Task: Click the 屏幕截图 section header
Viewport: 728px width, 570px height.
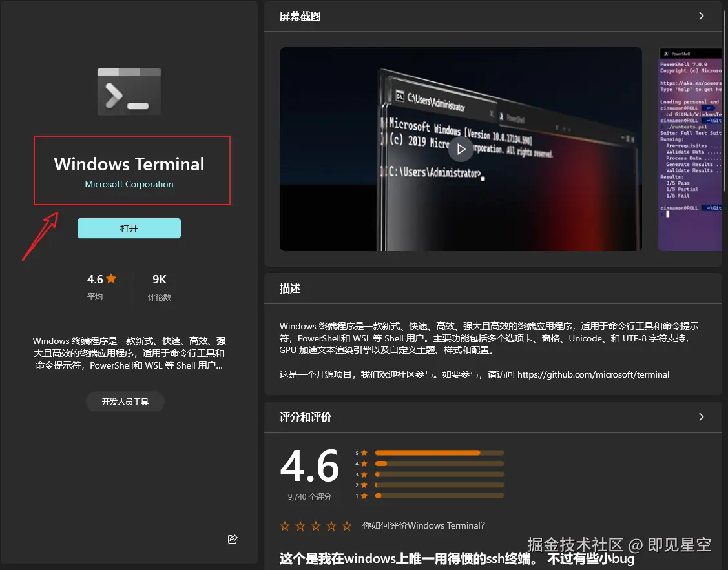Action: [x=300, y=17]
